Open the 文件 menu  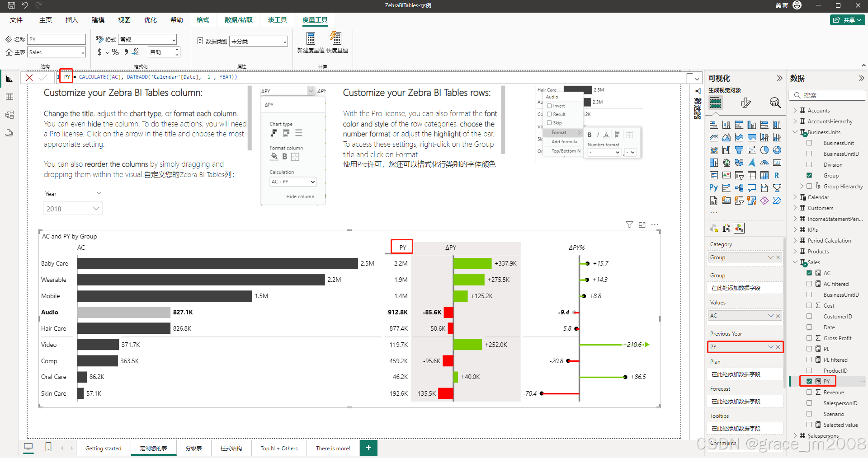pyautogui.click(x=16, y=20)
